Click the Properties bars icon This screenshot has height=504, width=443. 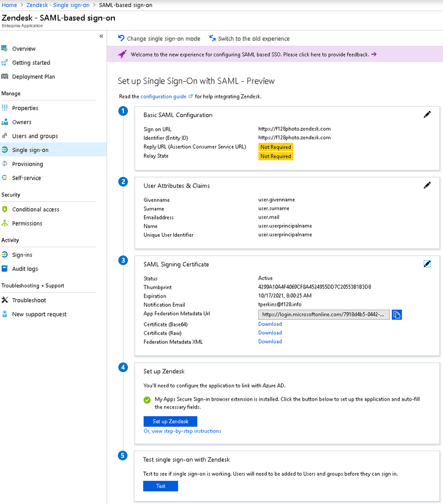(5, 107)
